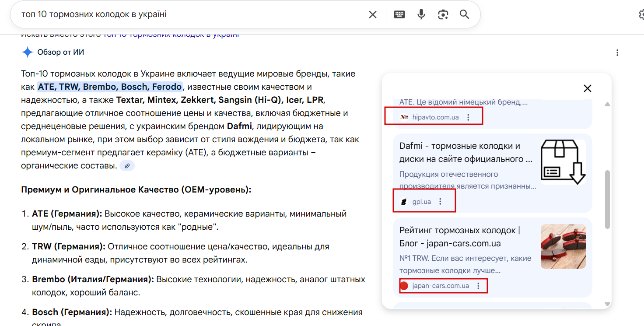
Task: Open more options for hipavto.com.ua source
Action: pos(468,117)
